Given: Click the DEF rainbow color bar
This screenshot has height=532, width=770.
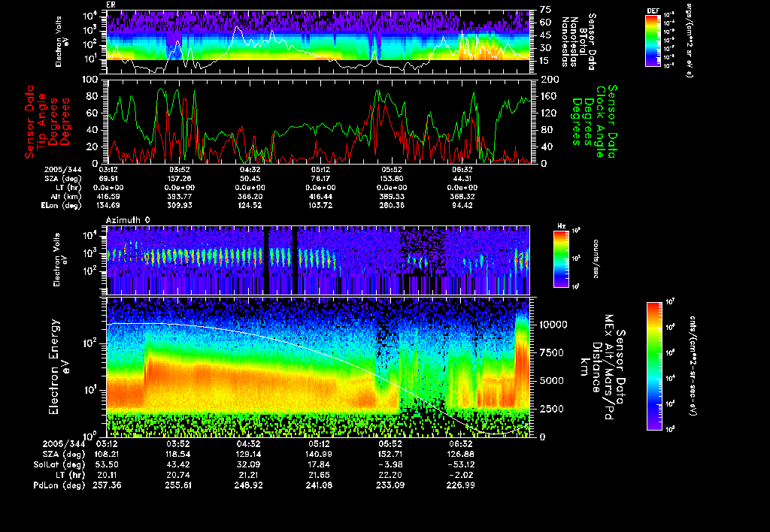Looking at the screenshot, I should click(653, 41).
